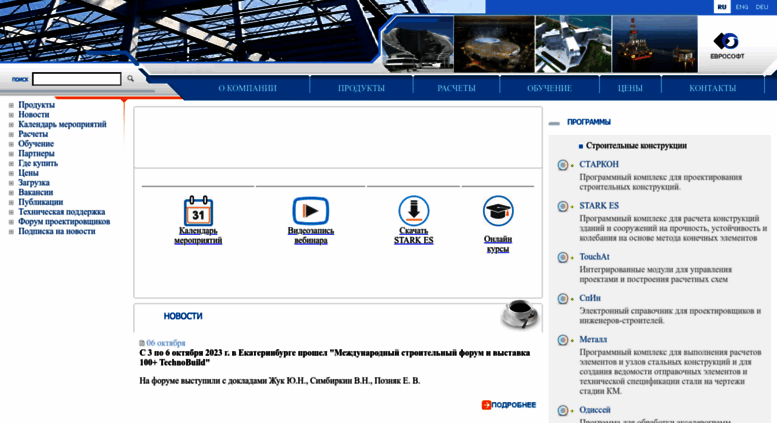The height and width of the screenshot is (423, 777).
Task: Open the calendar events icon
Action: [198, 211]
